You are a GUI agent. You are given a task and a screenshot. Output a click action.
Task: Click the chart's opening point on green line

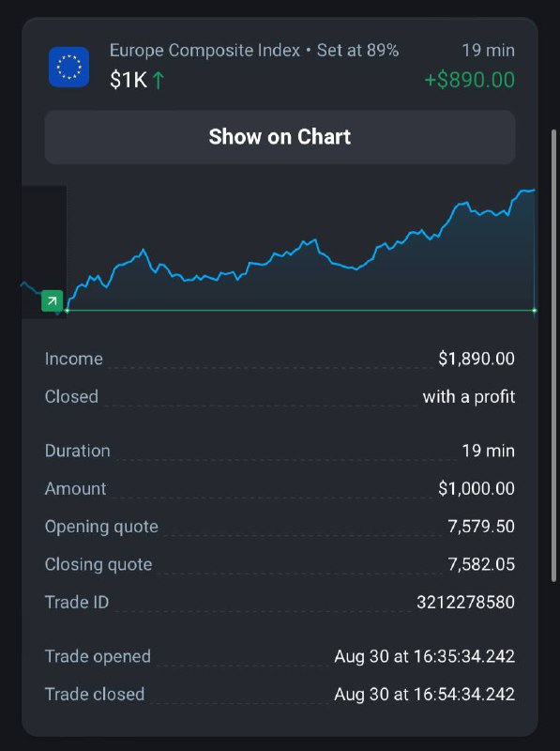point(67,311)
